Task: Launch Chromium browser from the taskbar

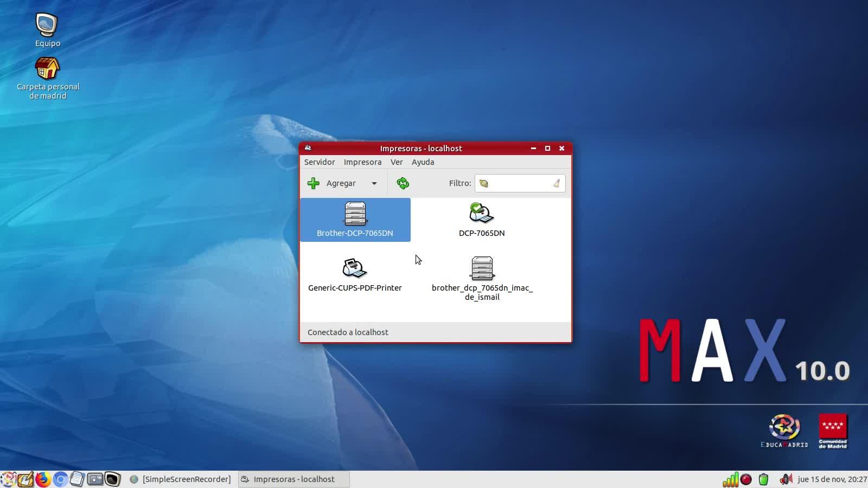Action: point(60,479)
